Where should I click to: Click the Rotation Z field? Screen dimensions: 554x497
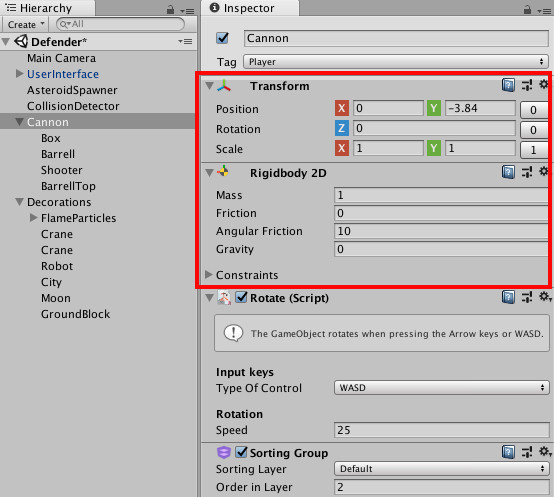[x=434, y=128]
